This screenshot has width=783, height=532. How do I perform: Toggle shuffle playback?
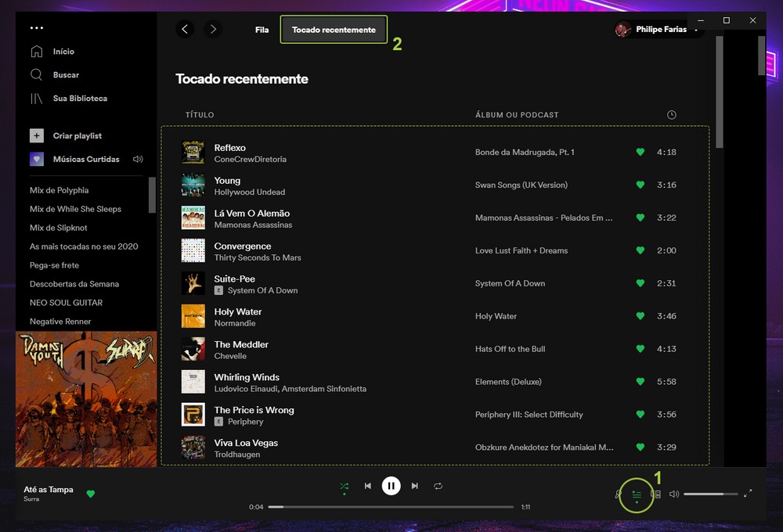(x=344, y=486)
